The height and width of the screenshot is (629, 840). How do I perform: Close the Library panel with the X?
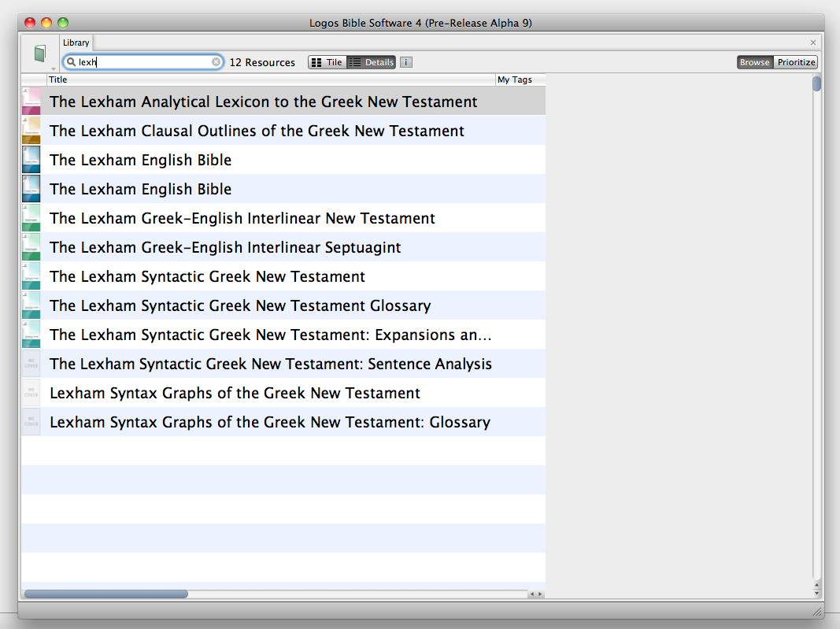click(813, 43)
